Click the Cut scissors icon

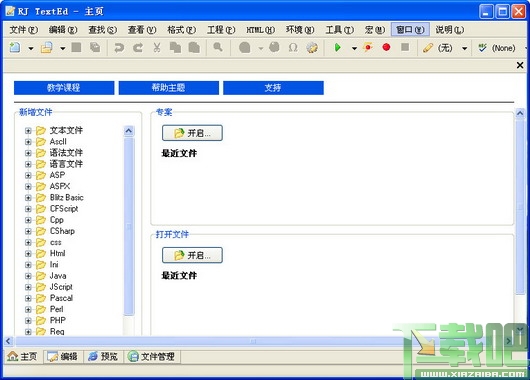[x=156, y=48]
